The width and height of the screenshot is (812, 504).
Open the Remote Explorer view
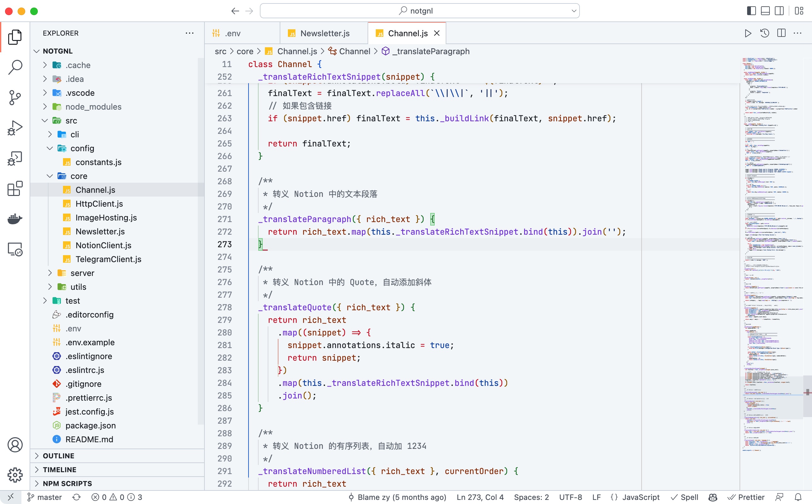15,249
